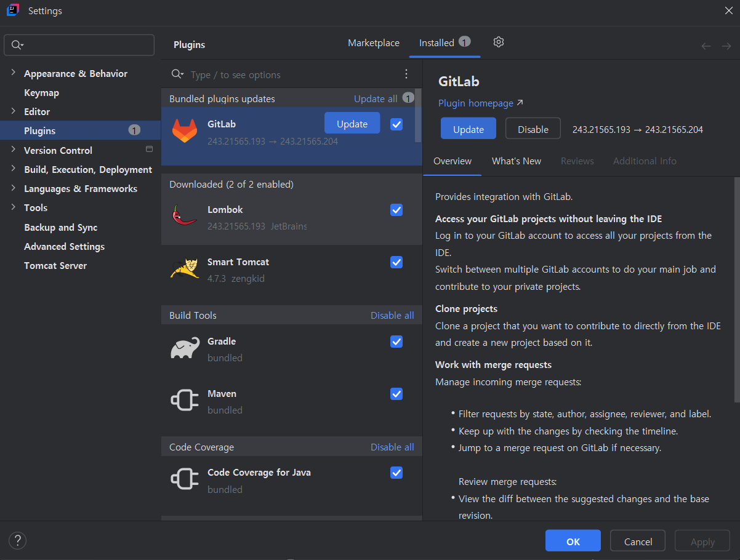Click Disable all for Code Coverage
740x560 pixels.
click(x=392, y=447)
